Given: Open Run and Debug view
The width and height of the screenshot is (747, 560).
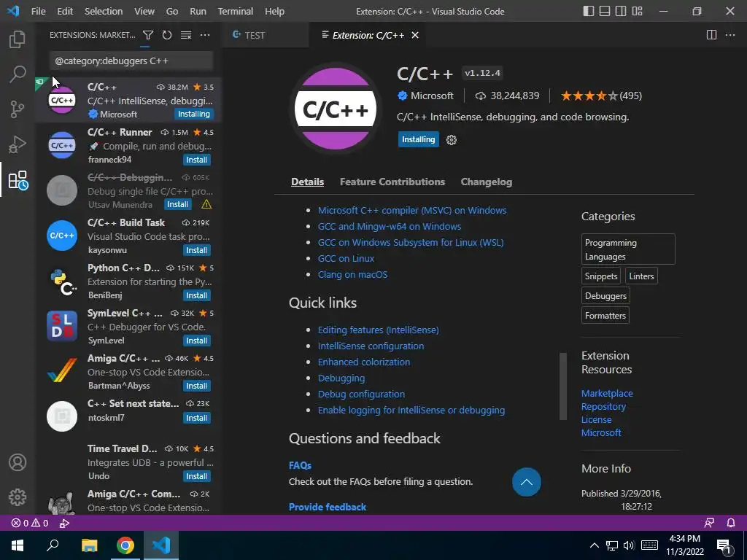Looking at the screenshot, I should (x=18, y=144).
